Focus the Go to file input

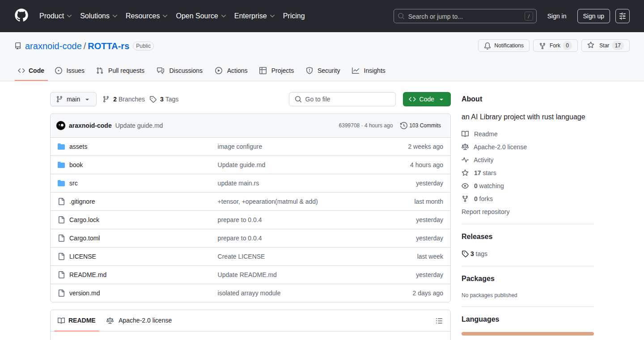tap(342, 99)
